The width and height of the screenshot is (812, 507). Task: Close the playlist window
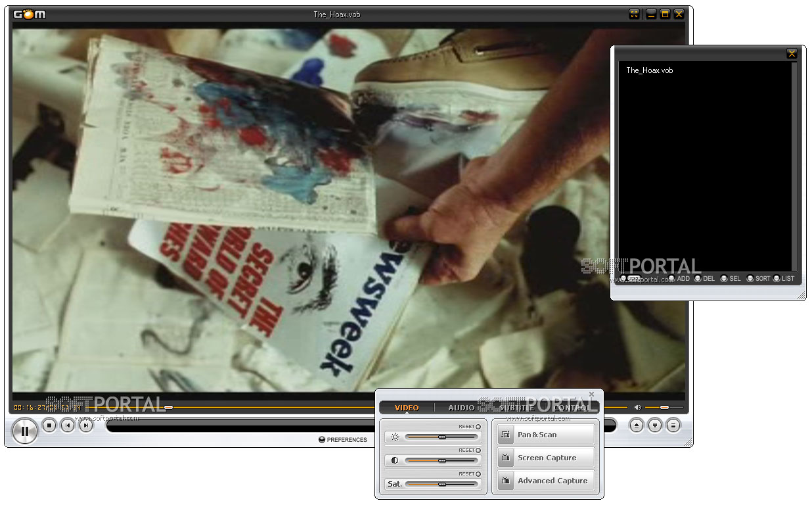tap(792, 54)
